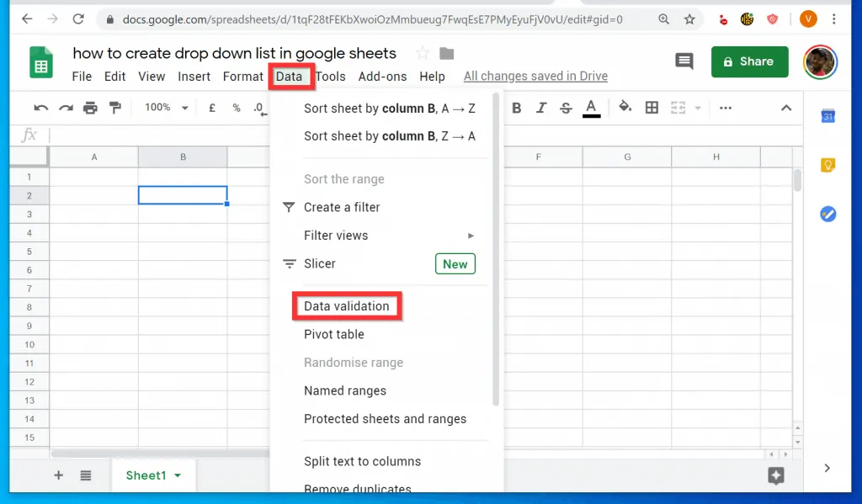Screen dimensions: 862x504
Task: Open the Borders menu icon
Action: (x=651, y=108)
